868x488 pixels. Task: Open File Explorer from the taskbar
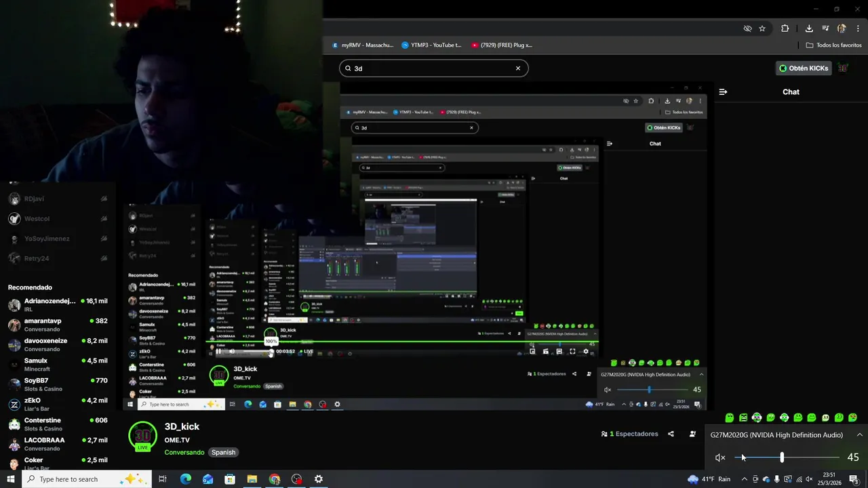click(x=252, y=479)
